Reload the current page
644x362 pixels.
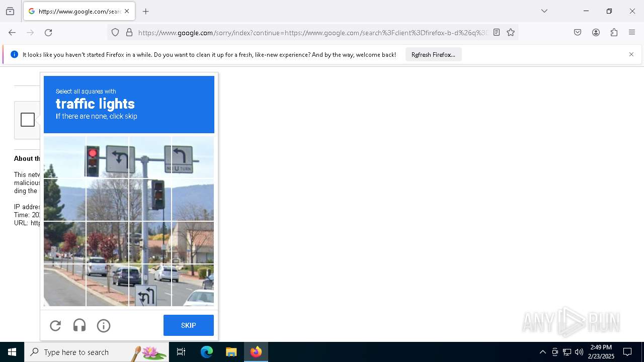[48, 33]
